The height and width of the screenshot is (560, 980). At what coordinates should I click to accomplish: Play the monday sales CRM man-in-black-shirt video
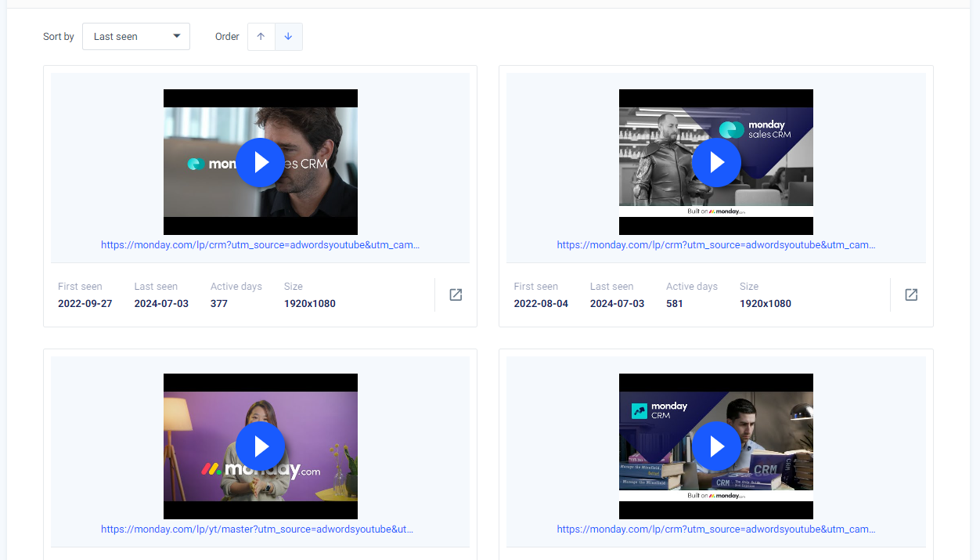pos(261,162)
